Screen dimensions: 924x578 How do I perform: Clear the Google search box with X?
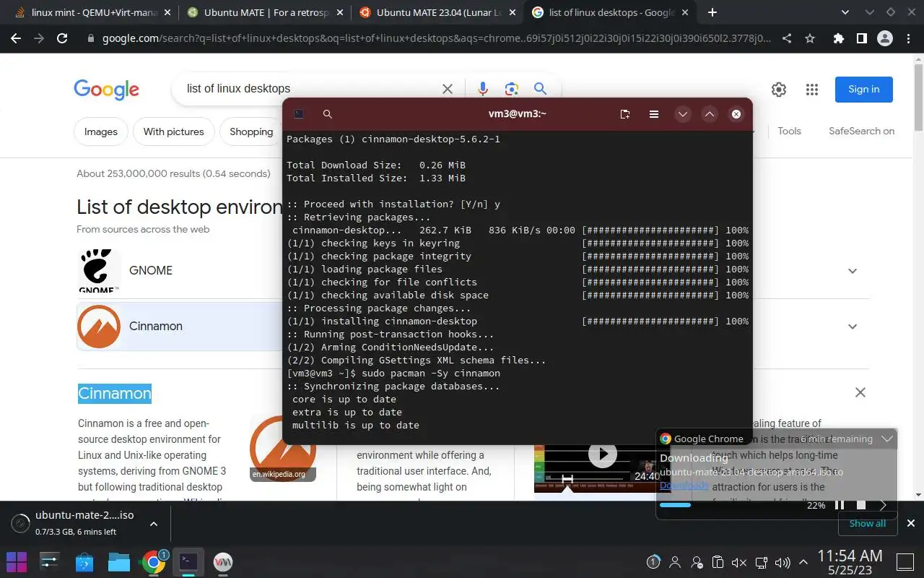point(448,89)
